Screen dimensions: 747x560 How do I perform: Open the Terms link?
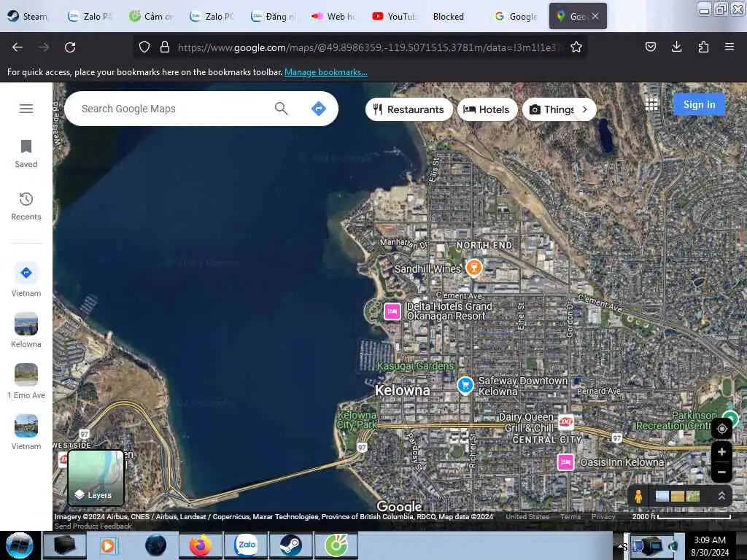(570, 517)
